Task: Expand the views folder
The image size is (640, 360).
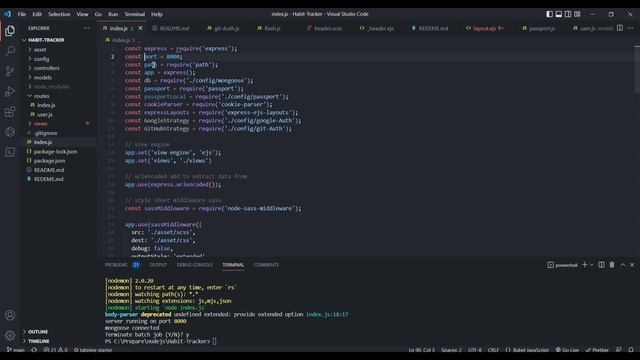Action: coord(40,124)
